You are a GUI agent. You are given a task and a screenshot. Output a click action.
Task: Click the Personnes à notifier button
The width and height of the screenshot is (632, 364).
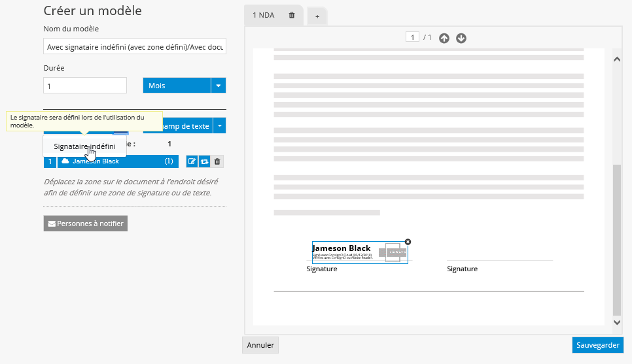[x=85, y=223]
